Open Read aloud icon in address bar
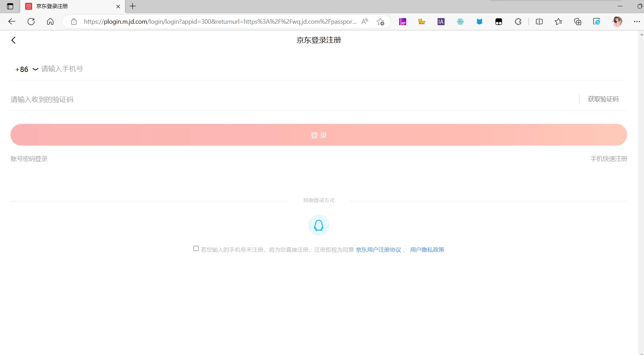644x355 pixels. [365, 22]
